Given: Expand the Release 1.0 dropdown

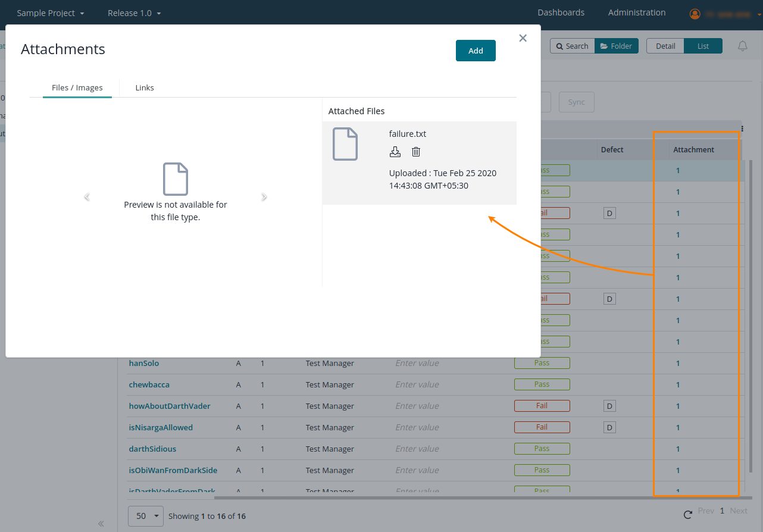Looking at the screenshot, I should tap(134, 13).
